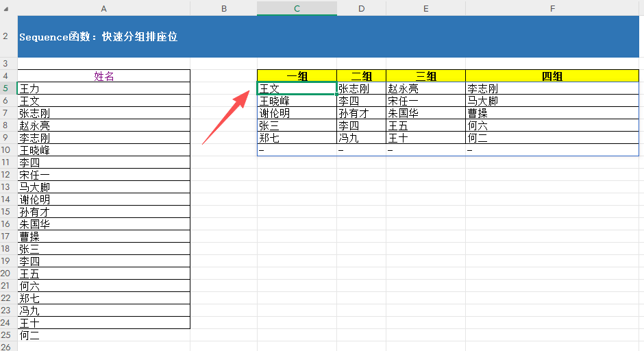Click the select-all corner triangle

5,9
